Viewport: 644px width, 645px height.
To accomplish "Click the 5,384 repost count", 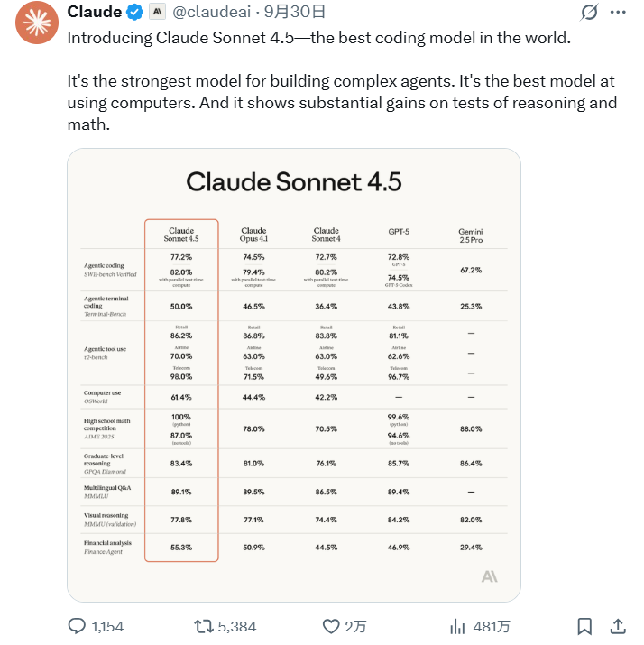I will [x=237, y=626].
